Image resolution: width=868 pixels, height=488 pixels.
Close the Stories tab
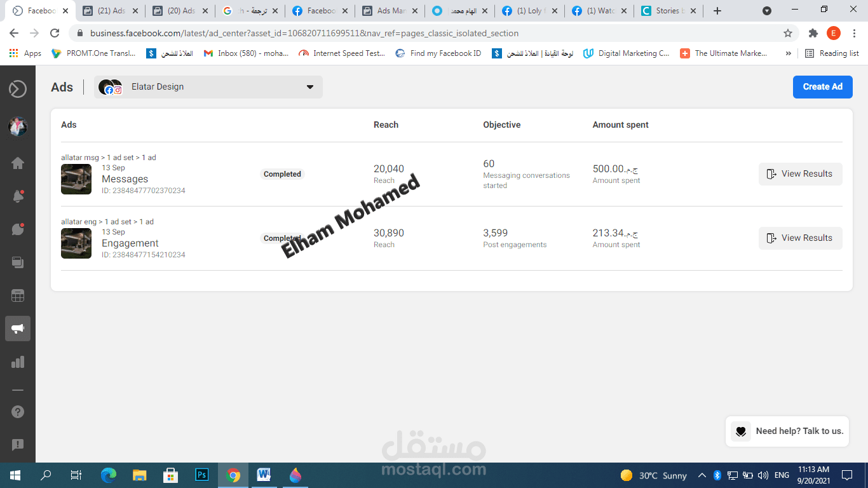tap(692, 11)
